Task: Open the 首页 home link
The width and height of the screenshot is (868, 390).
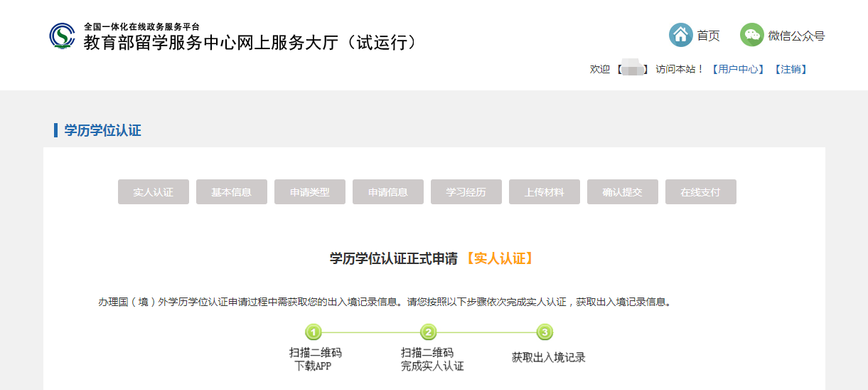Action: tap(708, 36)
